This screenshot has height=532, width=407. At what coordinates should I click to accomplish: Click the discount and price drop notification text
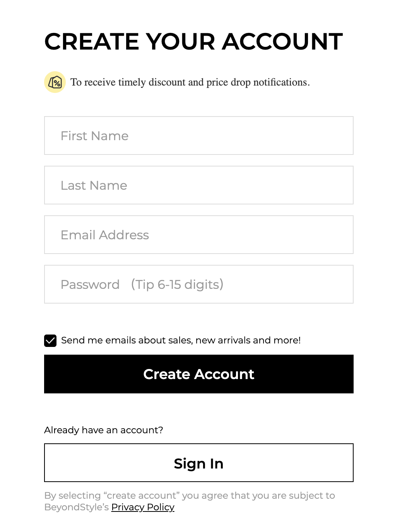[x=190, y=82]
